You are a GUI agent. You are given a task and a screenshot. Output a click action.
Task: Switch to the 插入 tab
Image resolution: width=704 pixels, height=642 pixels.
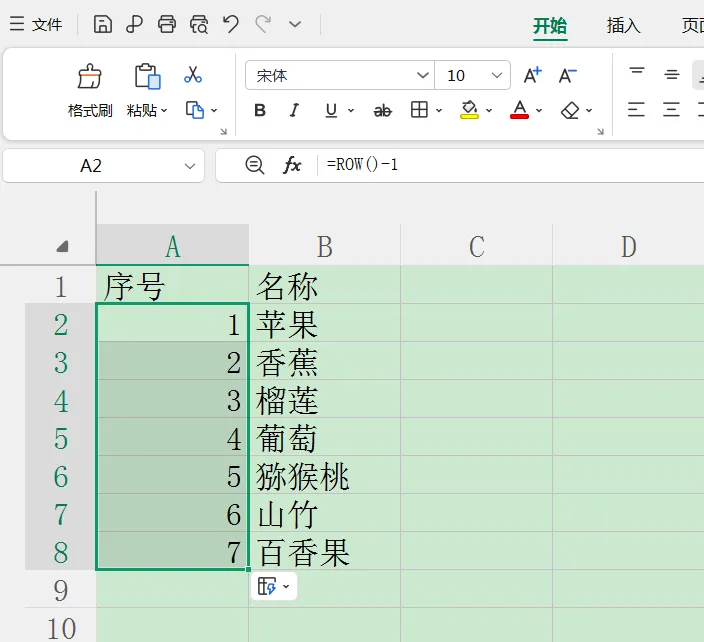[x=623, y=26]
